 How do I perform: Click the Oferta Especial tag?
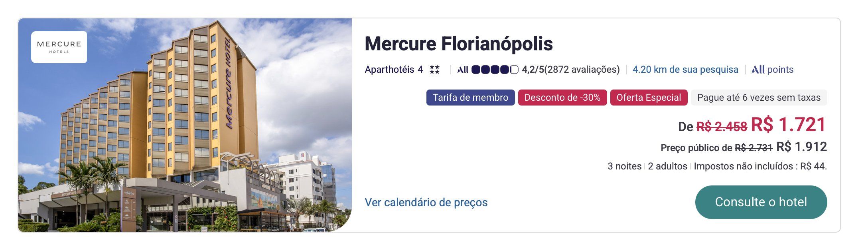tap(649, 98)
